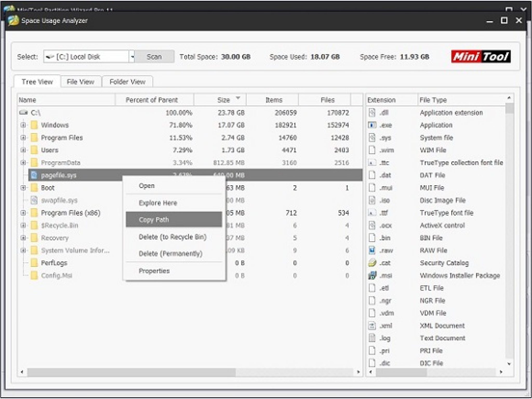Click the C:\ drive icon in tree
The height and width of the screenshot is (399, 532).
(x=23, y=113)
